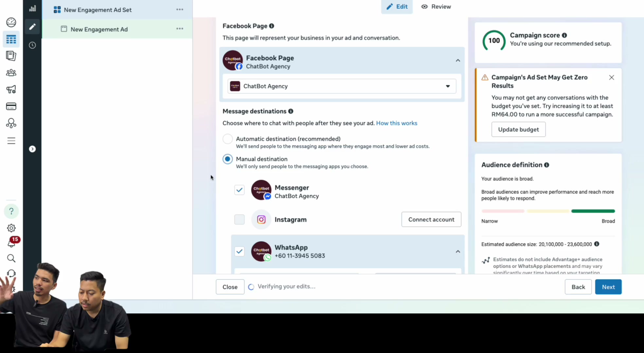Open the events manager nodes icon

pyautogui.click(x=11, y=123)
